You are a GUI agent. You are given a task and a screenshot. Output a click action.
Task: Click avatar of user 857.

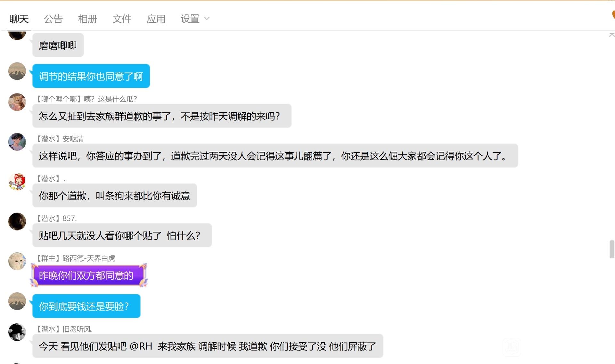pos(17,222)
